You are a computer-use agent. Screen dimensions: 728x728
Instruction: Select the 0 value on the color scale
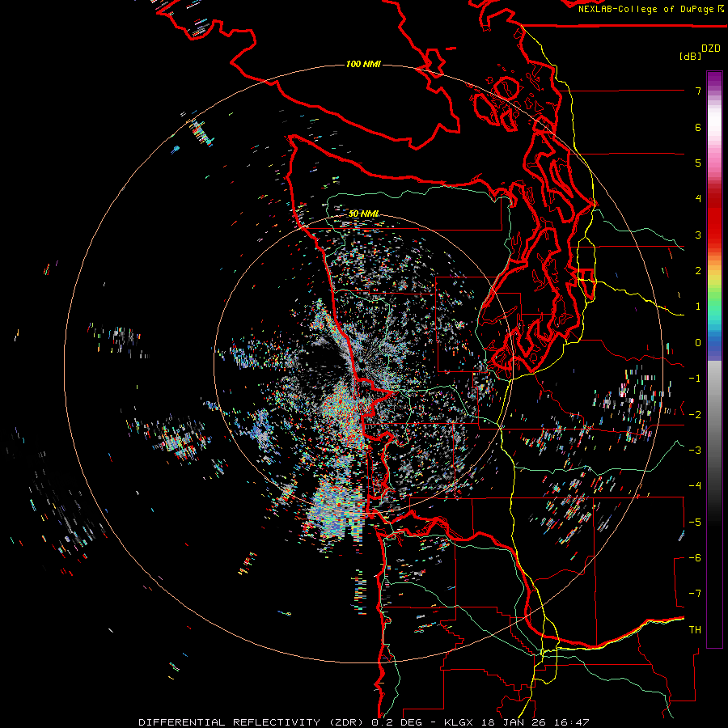[x=698, y=343]
